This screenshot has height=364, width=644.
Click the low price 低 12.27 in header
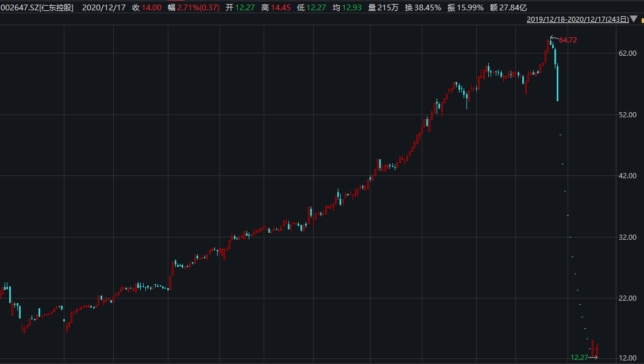311,7
